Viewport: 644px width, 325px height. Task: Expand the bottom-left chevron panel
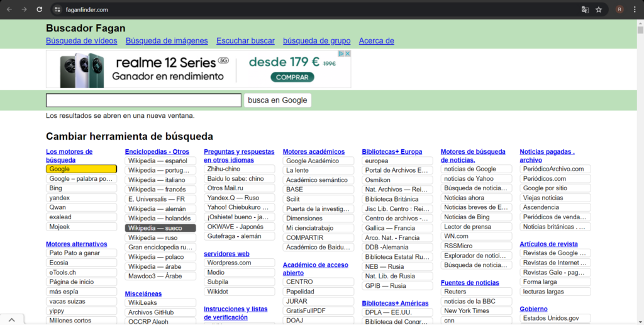pyautogui.click(x=11, y=320)
